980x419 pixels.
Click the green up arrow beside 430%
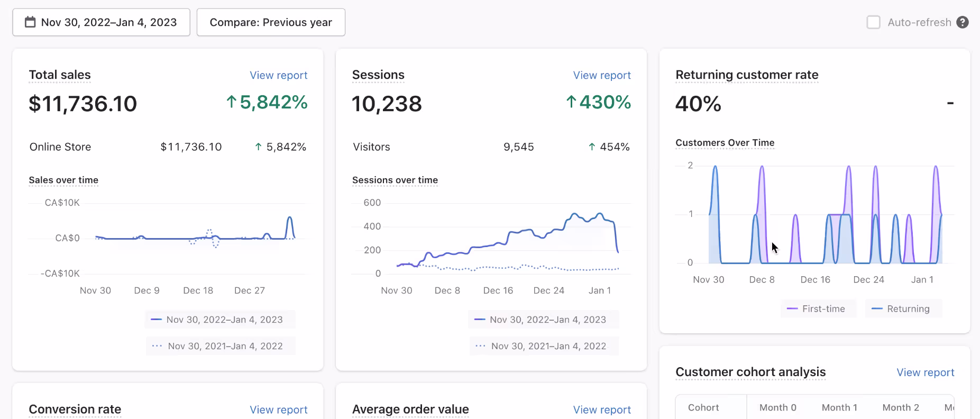pos(571,102)
